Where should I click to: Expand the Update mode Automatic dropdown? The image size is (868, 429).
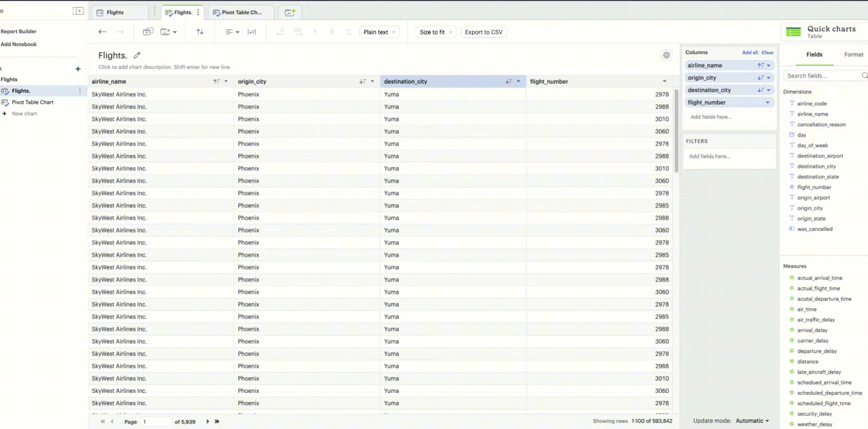click(752, 421)
